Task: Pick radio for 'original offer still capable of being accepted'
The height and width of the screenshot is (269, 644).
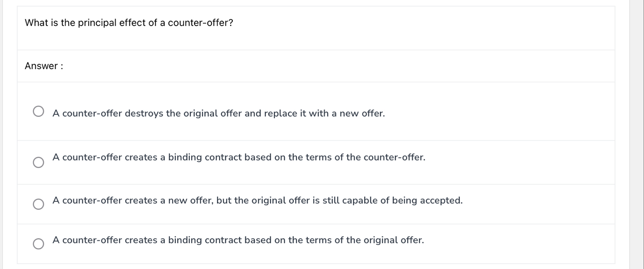Action: (38, 204)
